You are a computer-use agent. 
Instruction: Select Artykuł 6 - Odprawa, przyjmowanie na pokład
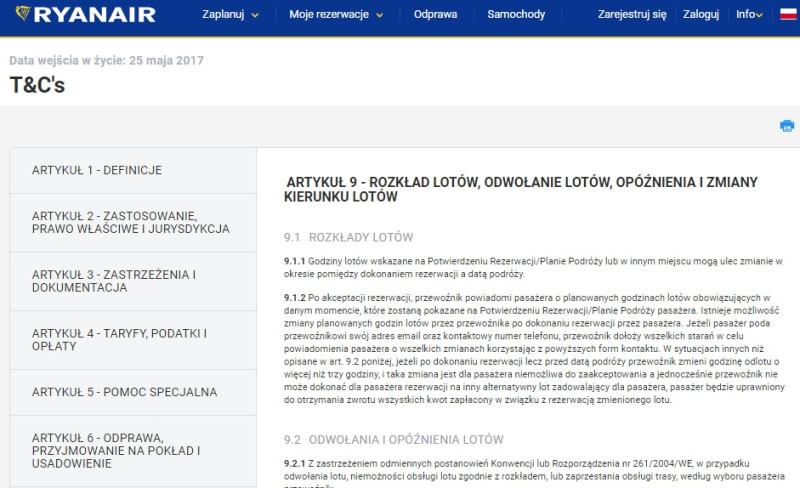tap(133, 451)
